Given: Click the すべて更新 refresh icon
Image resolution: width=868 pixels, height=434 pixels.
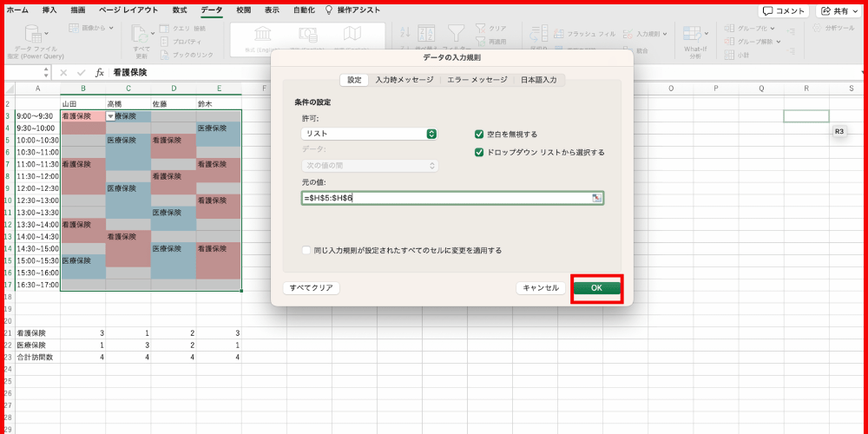Looking at the screenshot, I should (140, 34).
